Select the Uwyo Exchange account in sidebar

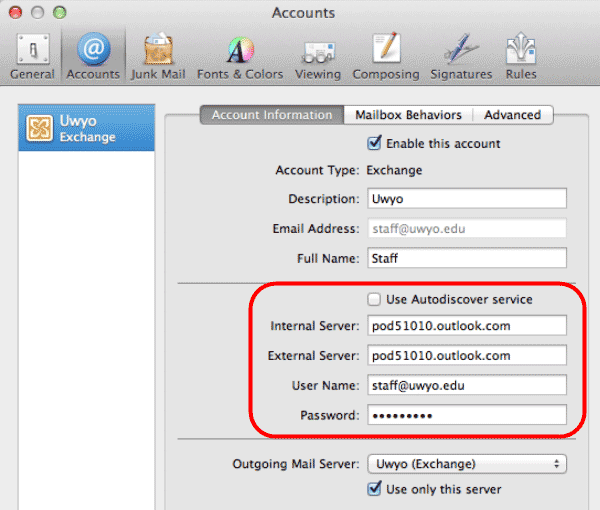pos(86,128)
